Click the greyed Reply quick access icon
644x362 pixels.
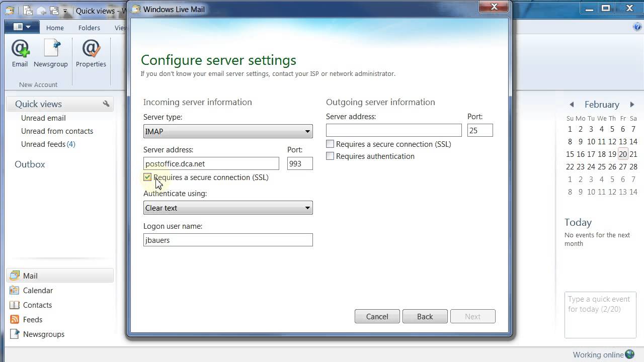tap(41, 10)
